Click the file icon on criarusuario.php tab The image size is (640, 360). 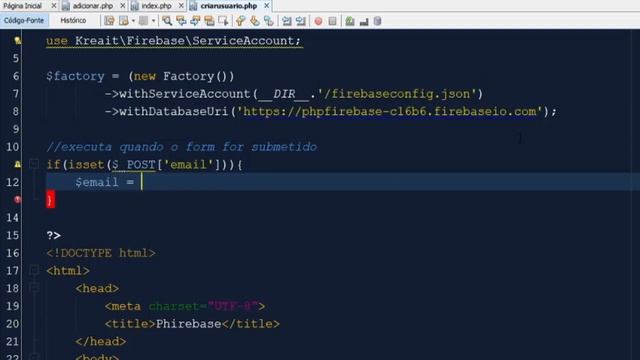194,6
